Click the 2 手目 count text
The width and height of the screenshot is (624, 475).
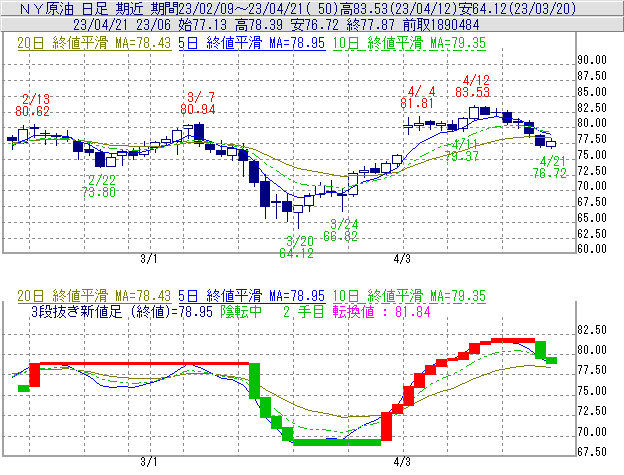point(304,311)
